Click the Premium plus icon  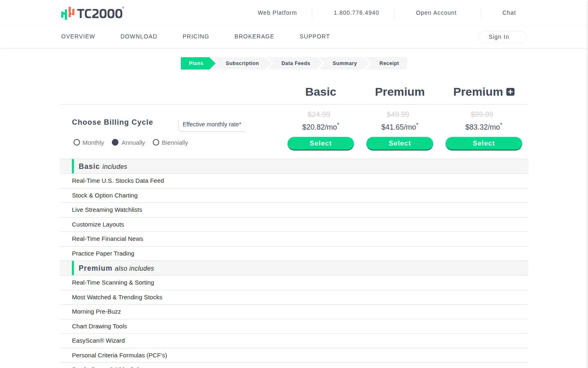(x=510, y=92)
